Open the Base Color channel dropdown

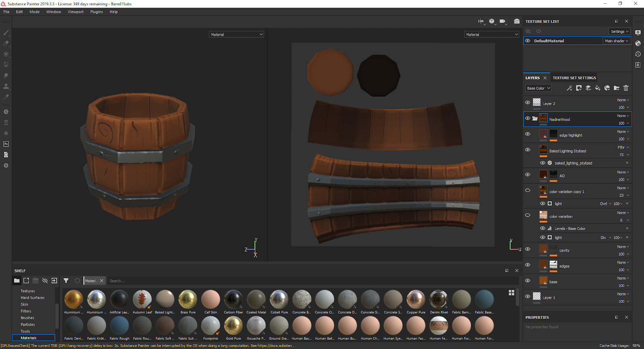point(538,88)
